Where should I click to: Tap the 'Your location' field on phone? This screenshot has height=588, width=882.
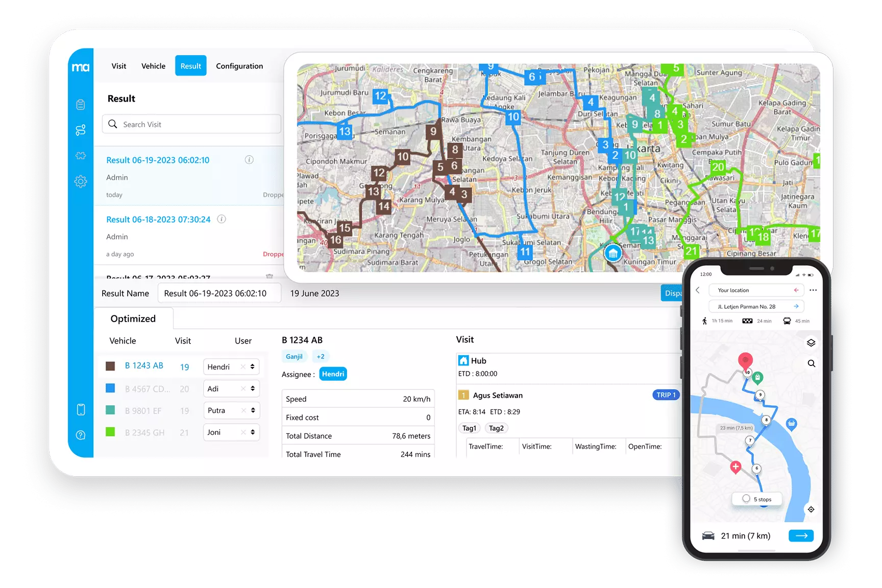(x=756, y=290)
